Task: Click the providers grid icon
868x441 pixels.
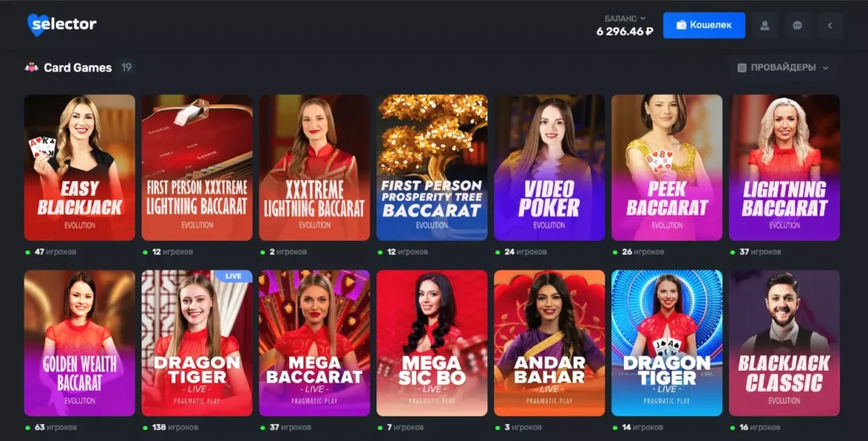Action: click(x=742, y=68)
